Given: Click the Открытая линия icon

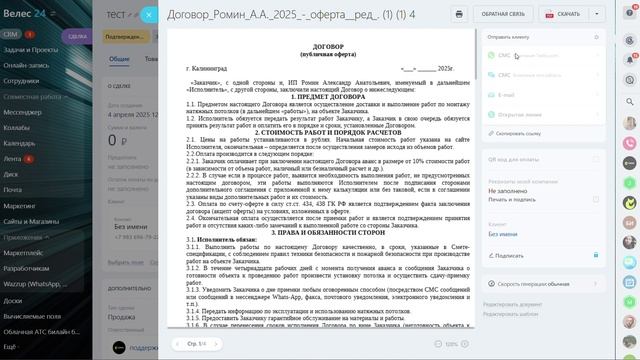Looking at the screenshot, I should click(x=491, y=115).
